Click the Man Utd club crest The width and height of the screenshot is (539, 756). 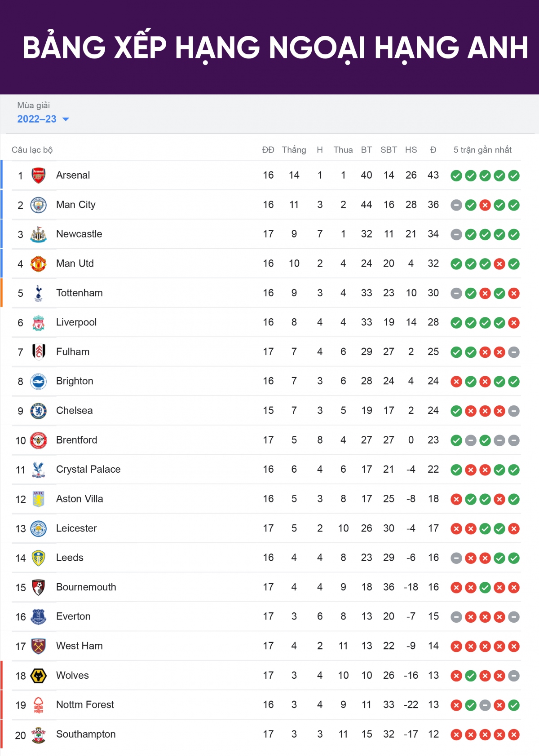[39, 264]
